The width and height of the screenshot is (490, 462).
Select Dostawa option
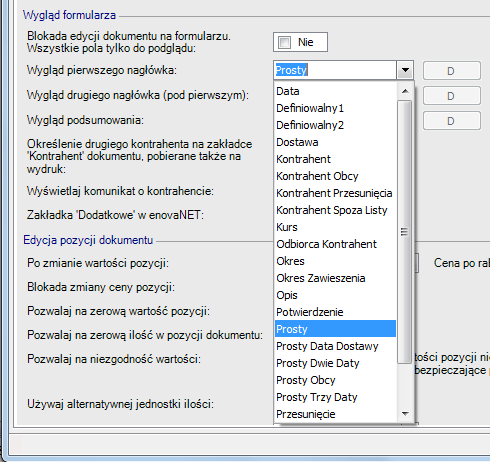click(335, 142)
